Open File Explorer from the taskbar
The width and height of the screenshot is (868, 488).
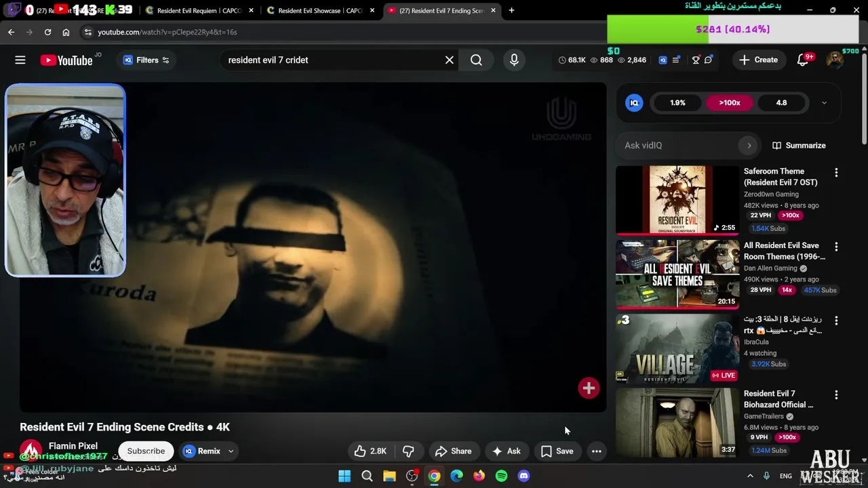389,476
